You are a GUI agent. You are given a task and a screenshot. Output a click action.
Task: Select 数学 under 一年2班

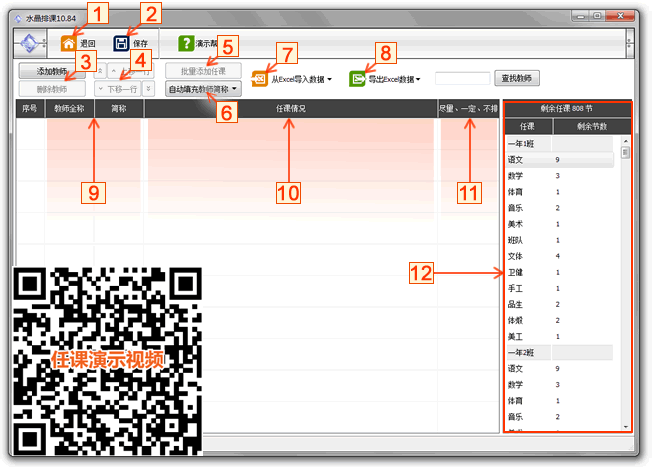(x=560, y=385)
